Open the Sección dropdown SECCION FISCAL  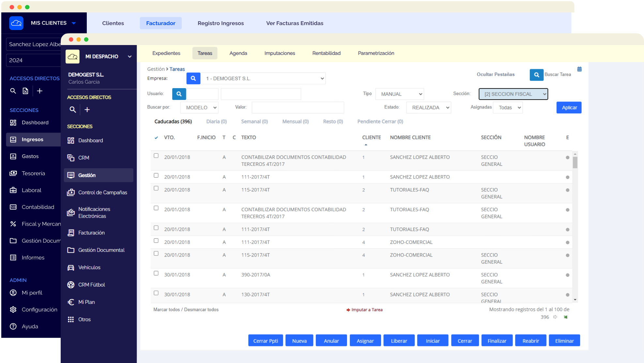coord(513,94)
